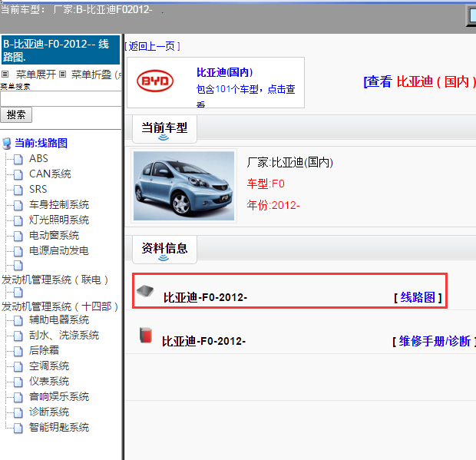Focus the menu search input field

(61, 99)
